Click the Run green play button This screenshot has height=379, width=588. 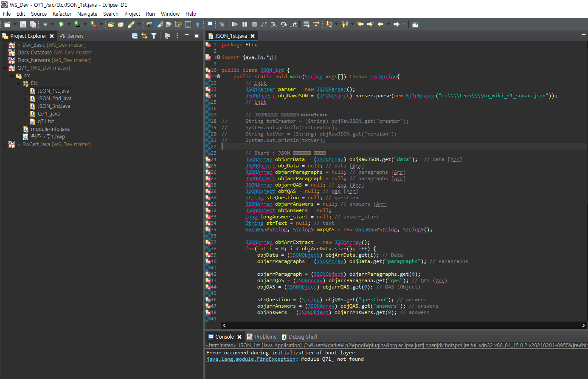point(61,25)
